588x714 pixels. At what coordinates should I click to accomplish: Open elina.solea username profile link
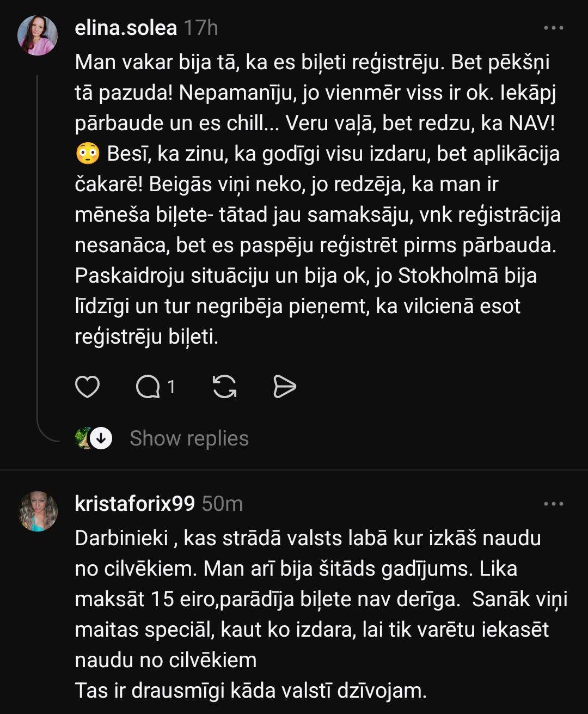tap(126, 28)
